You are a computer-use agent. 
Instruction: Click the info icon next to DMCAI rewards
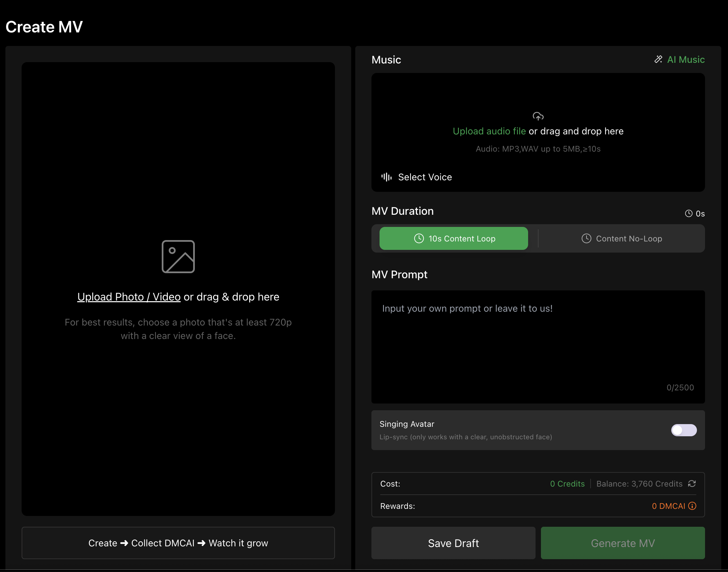[692, 506]
